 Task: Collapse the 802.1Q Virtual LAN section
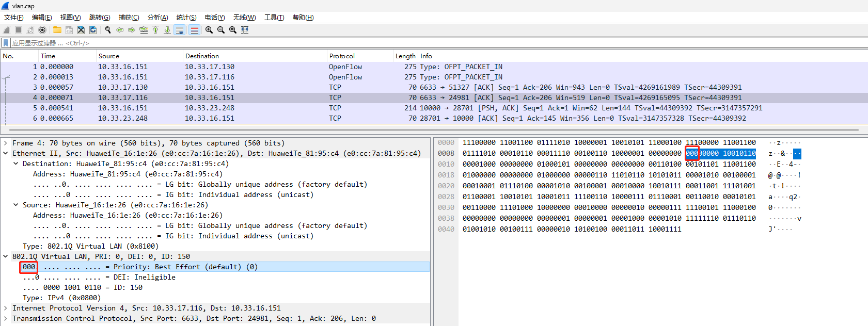(5, 256)
